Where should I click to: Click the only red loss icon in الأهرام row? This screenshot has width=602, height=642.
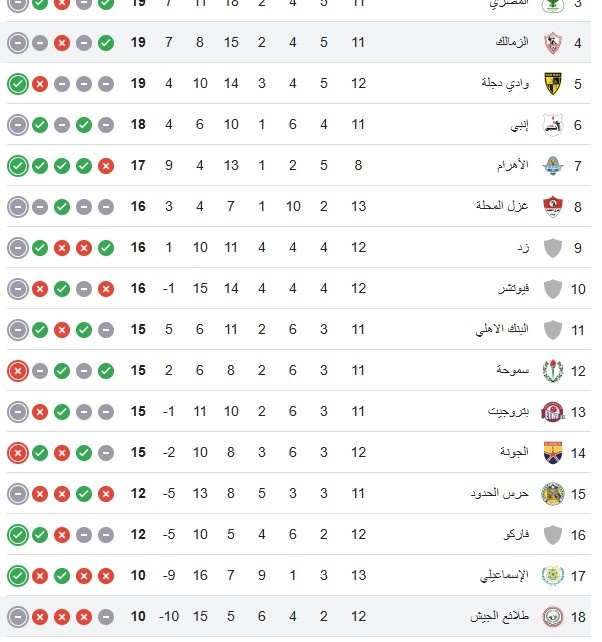tap(107, 166)
